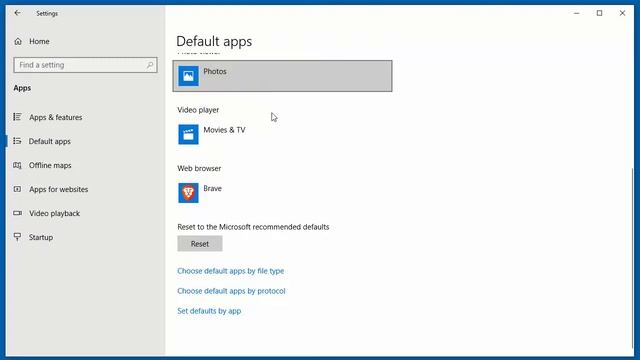Screen dimensions: 640x360
Task: Select Default apps in sidebar
Action: coord(50,141)
